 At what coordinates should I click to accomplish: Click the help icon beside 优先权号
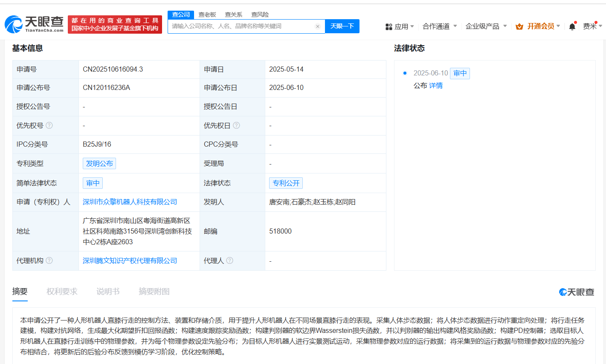(49, 125)
